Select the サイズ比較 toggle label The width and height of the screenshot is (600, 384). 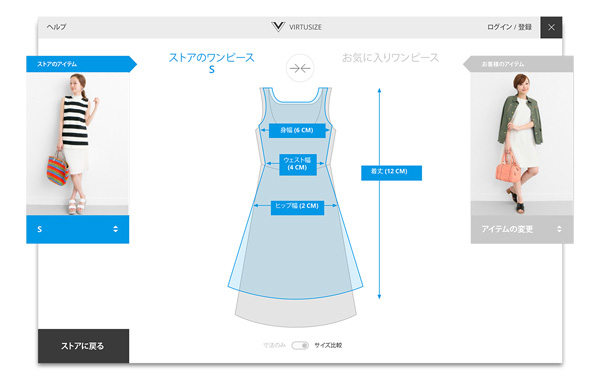click(x=328, y=345)
